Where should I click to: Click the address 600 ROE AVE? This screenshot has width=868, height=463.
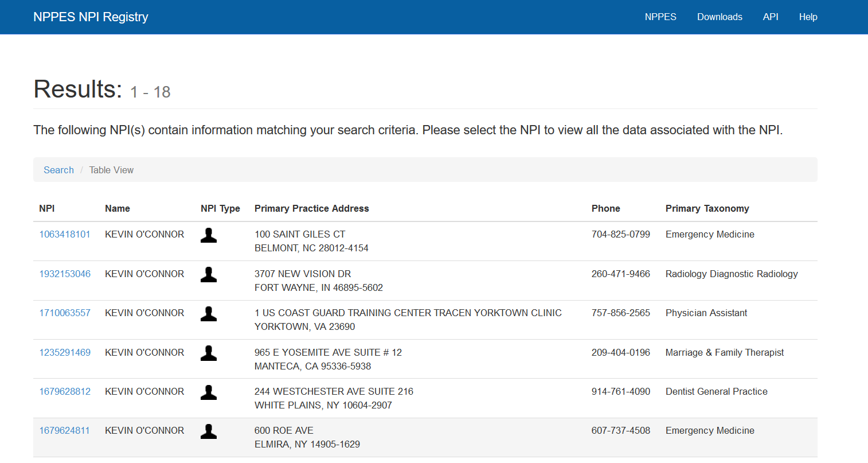pos(284,430)
